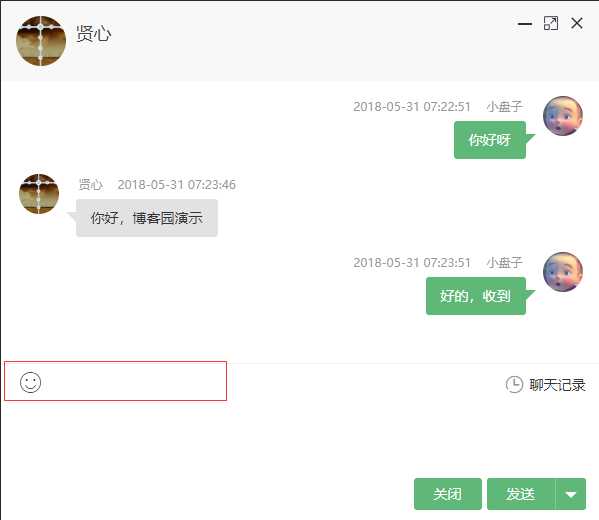Close the chat window with X

[577, 23]
